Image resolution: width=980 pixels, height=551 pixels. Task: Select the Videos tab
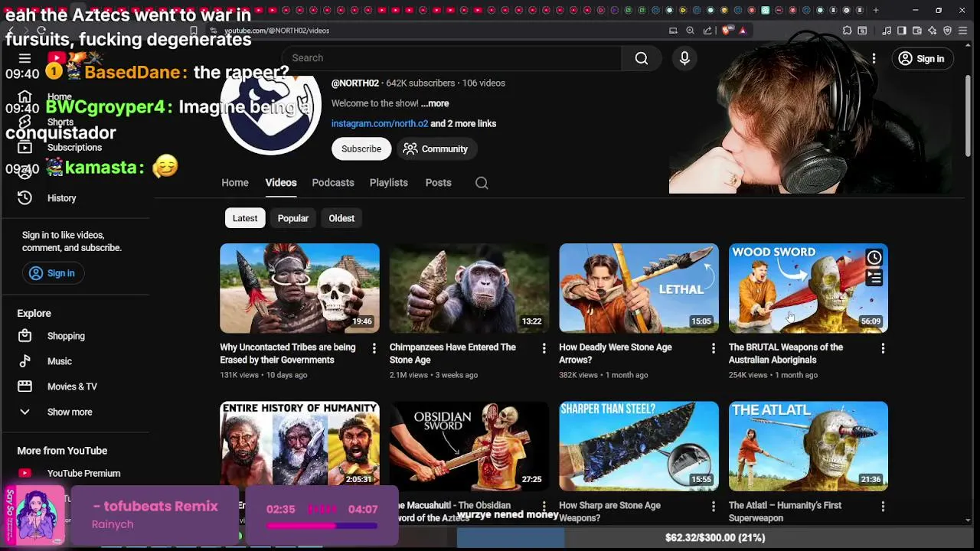pyautogui.click(x=281, y=182)
